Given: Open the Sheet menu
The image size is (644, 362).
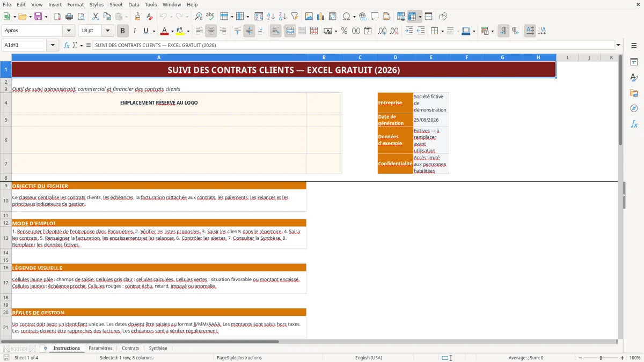Looking at the screenshot, I should tap(116, 4).
